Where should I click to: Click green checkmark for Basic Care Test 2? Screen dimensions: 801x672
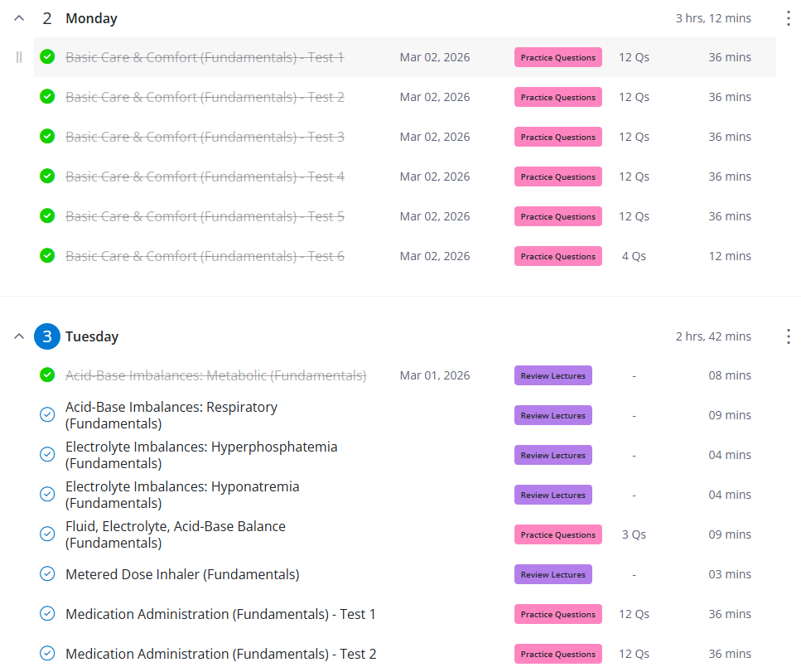click(x=47, y=97)
